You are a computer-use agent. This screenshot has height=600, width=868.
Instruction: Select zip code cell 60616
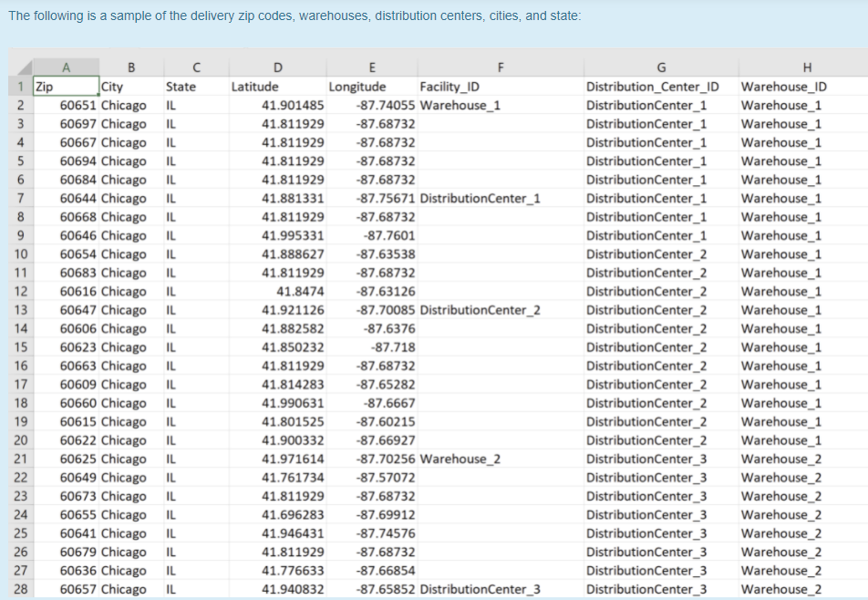(x=66, y=291)
